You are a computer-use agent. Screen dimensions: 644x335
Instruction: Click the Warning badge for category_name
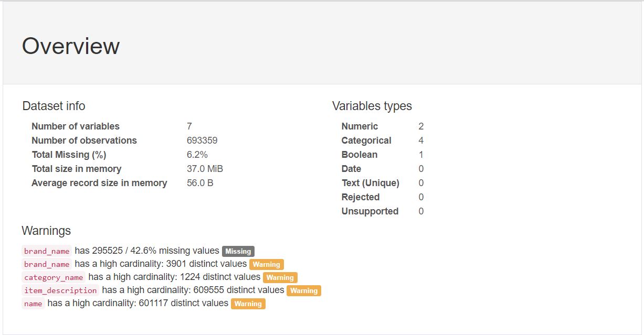click(x=280, y=277)
